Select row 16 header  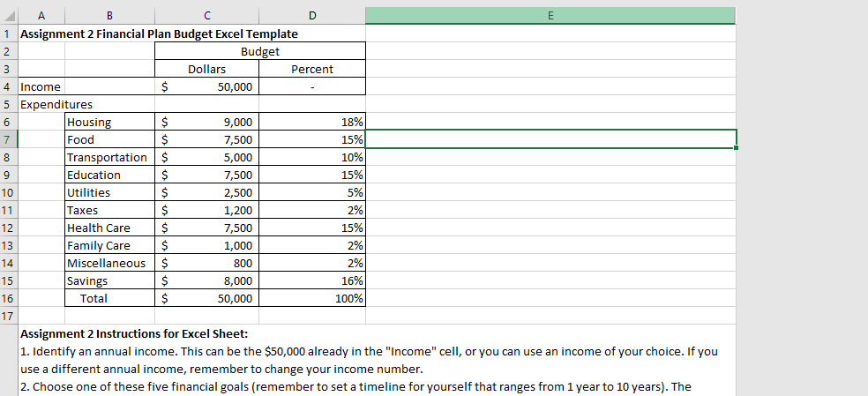tap(9, 298)
